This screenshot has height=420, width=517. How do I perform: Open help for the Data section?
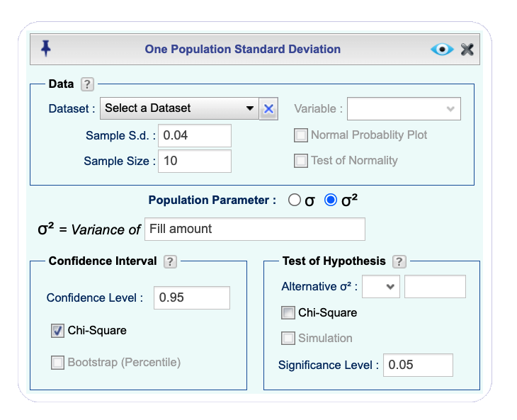point(87,84)
